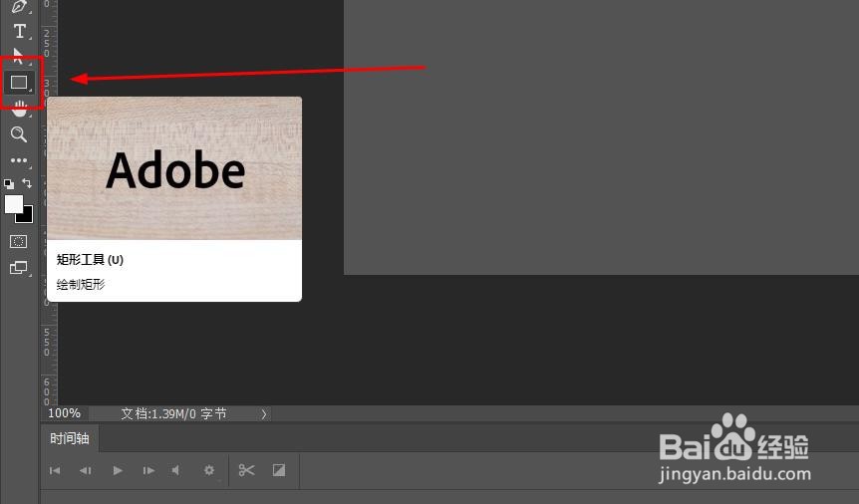Open the white foreground color picker
Image resolution: width=859 pixels, height=504 pixels.
pyautogui.click(x=13, y=203)
